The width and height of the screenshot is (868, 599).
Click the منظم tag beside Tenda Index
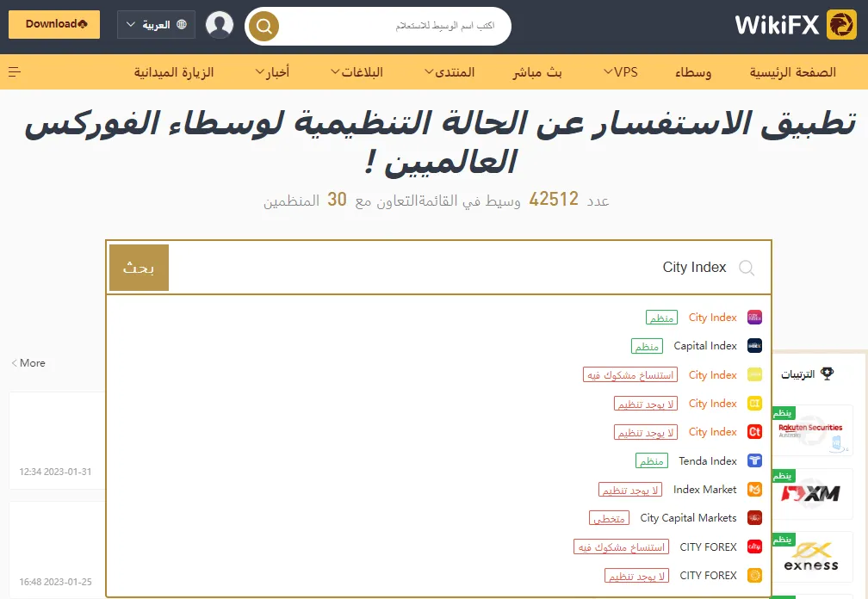(x=652, y=460)
